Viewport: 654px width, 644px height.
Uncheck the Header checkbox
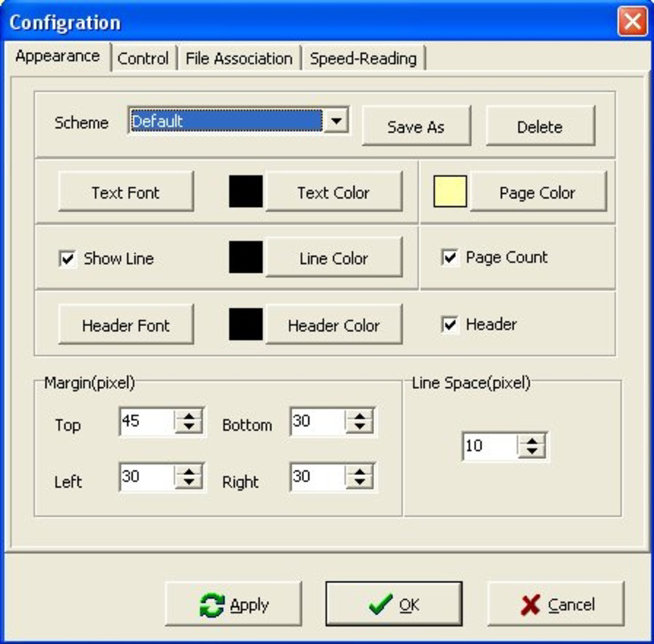click(x=450, y=324)
